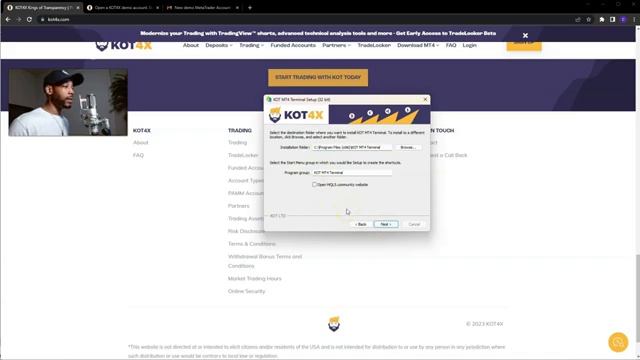Screen dimensions: 640x360
Task: Open Get a Call Back footer link
Action: [449, 155]
